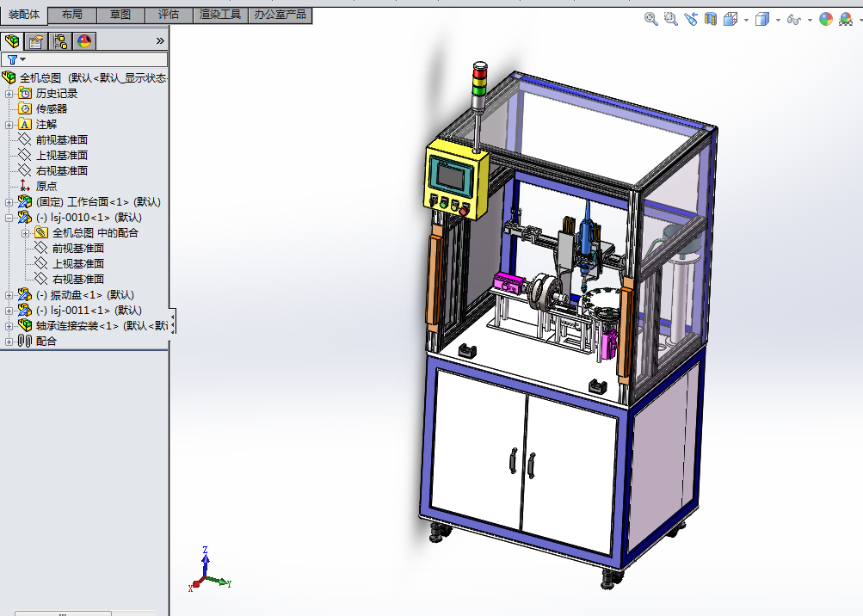Click the 全机总图 中的配合 folder icon
This screenshot has height=616, width=863.
[41, 233]
